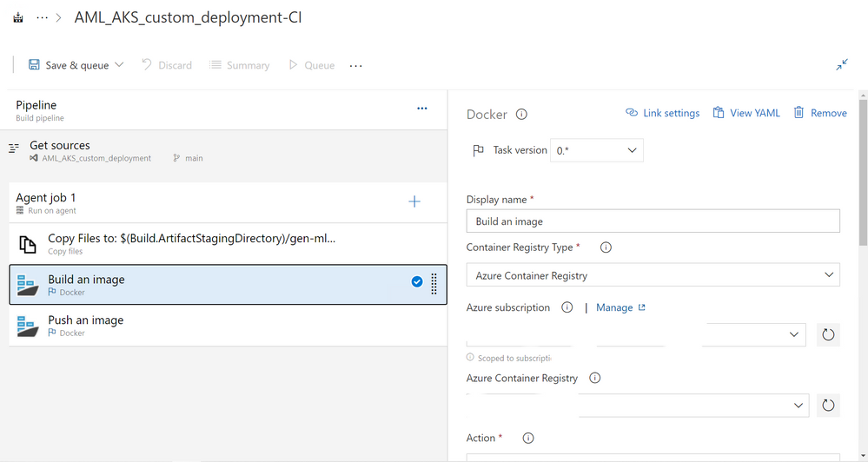Open the Container Registry Type dropdown
The image size is (868, 462).
(x=653, y=275)
